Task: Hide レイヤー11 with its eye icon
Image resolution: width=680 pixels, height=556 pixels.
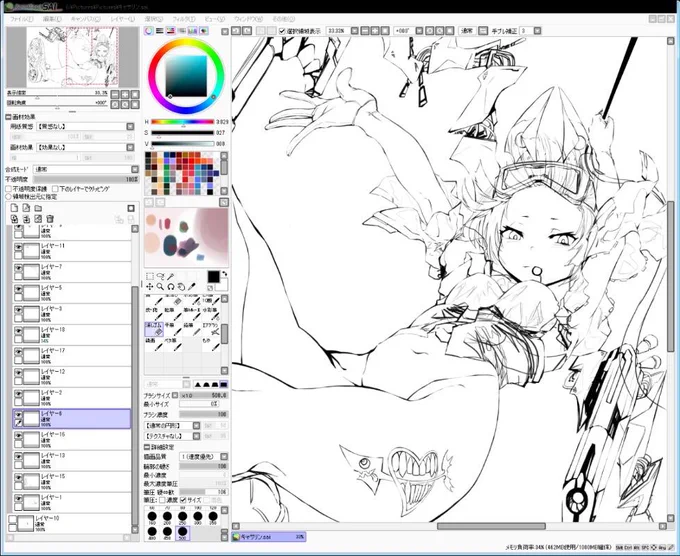Action: coord(18,247)
